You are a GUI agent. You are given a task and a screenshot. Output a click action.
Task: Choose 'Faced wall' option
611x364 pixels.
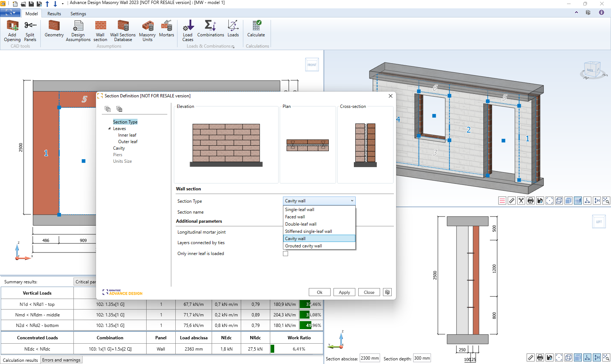coord(319,217)
